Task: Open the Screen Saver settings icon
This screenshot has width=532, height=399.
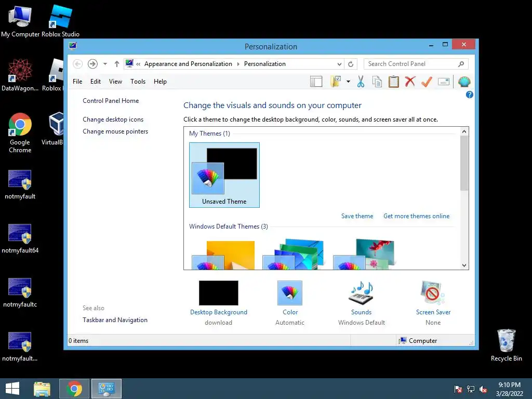Action: point(433,293)
